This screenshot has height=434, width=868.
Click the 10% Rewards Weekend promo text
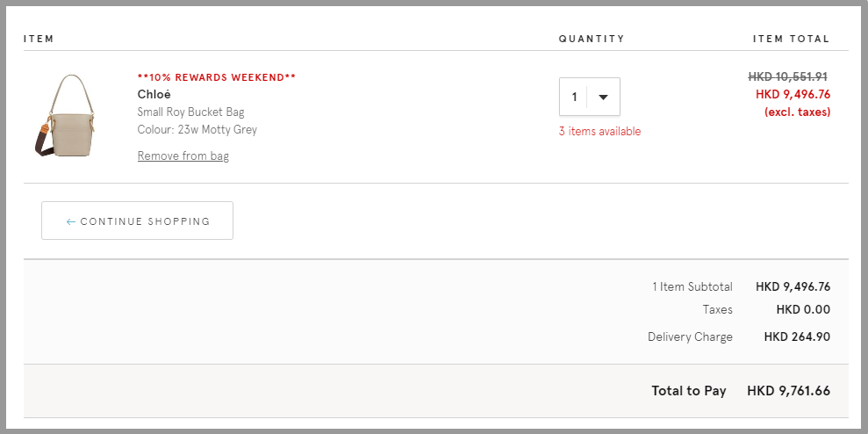(217, 77)
